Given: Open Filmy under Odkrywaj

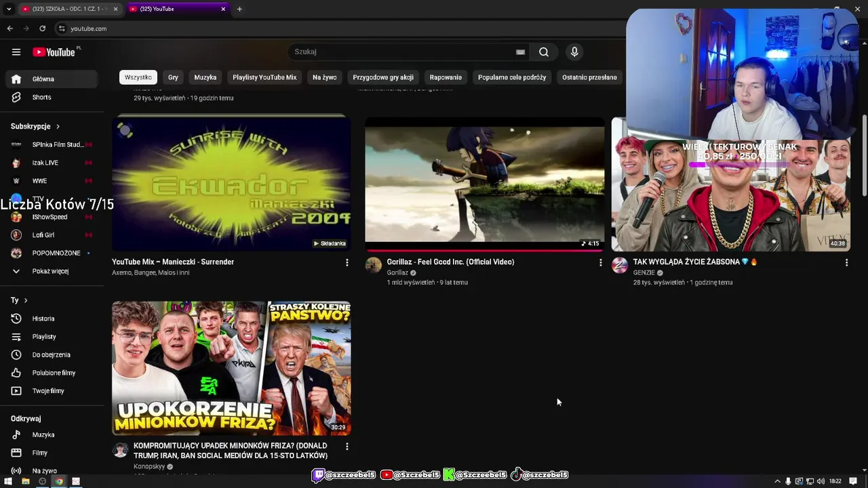Looking at the screenshot, I should (x=53, y=453).
